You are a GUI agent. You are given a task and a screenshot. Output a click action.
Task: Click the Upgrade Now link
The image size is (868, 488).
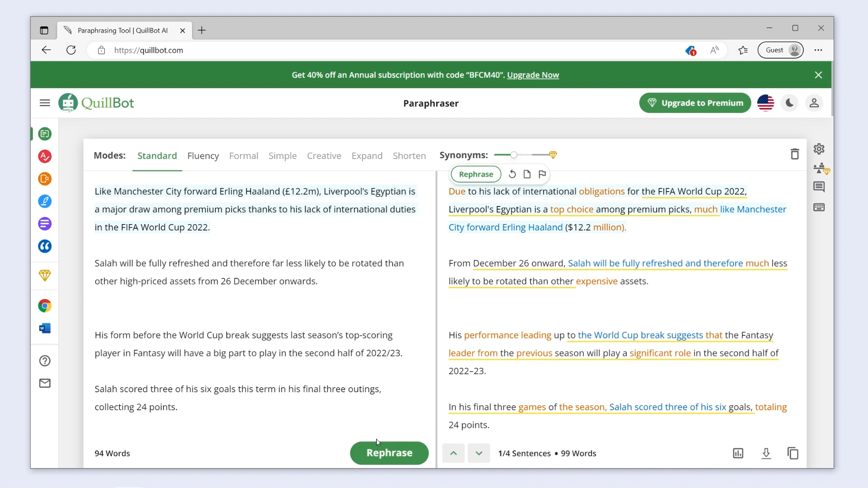point(533,75)
